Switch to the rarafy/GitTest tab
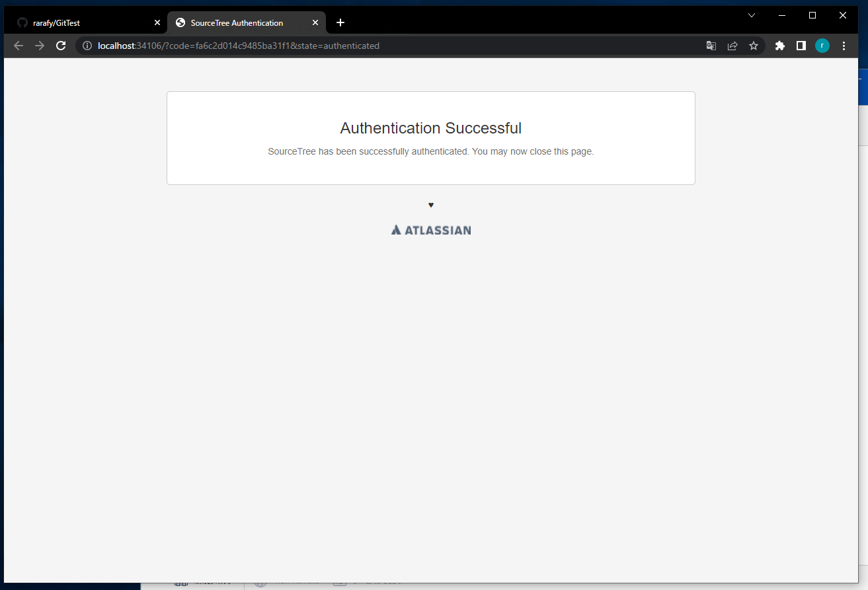 click(x=79, y=23)
